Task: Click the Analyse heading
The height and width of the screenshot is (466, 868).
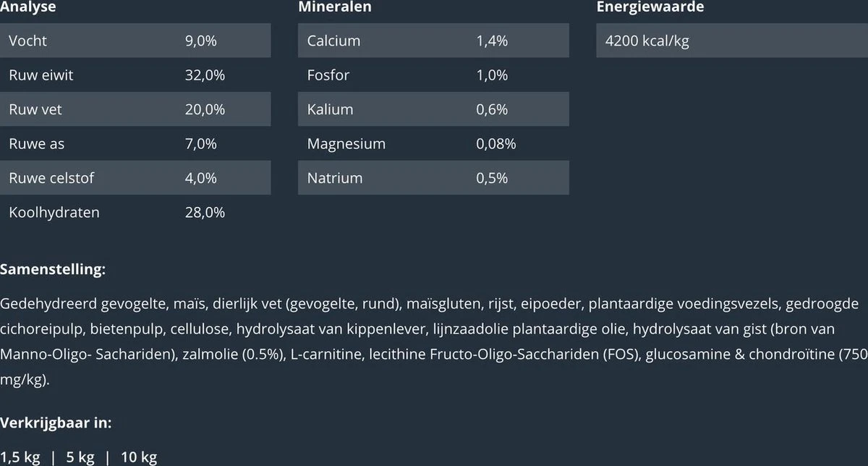Action: (28, 7)
